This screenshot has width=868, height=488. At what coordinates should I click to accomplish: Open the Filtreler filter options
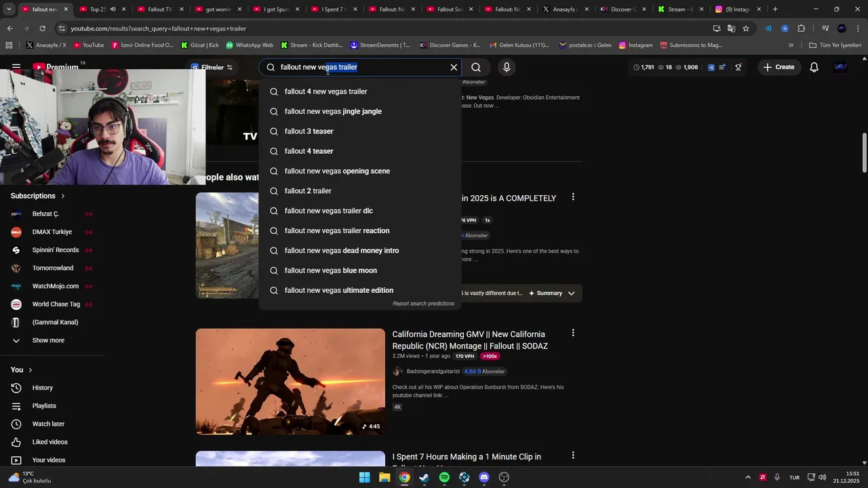(x=212, y=67)
